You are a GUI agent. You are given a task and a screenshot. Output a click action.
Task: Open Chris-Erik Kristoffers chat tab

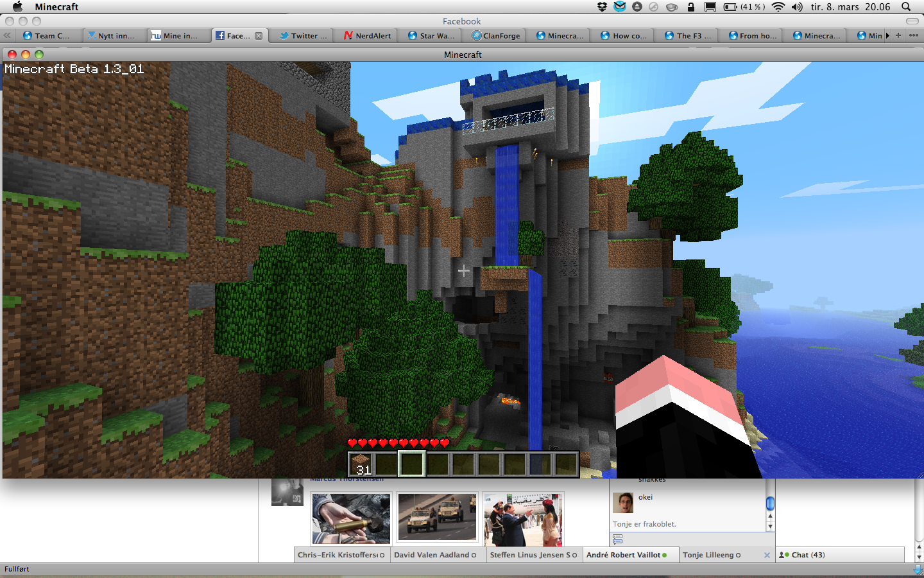click(341, 555)
